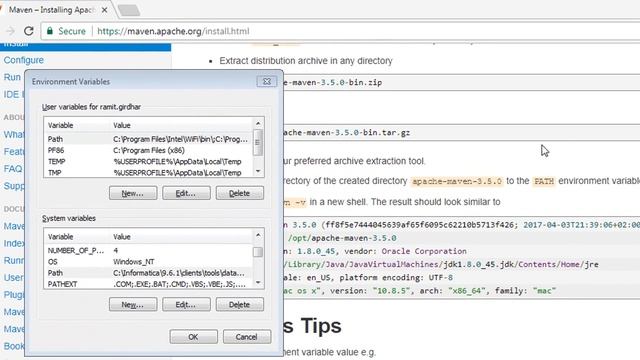
Task: Click the value 4 cell
Action: [116, 250]
